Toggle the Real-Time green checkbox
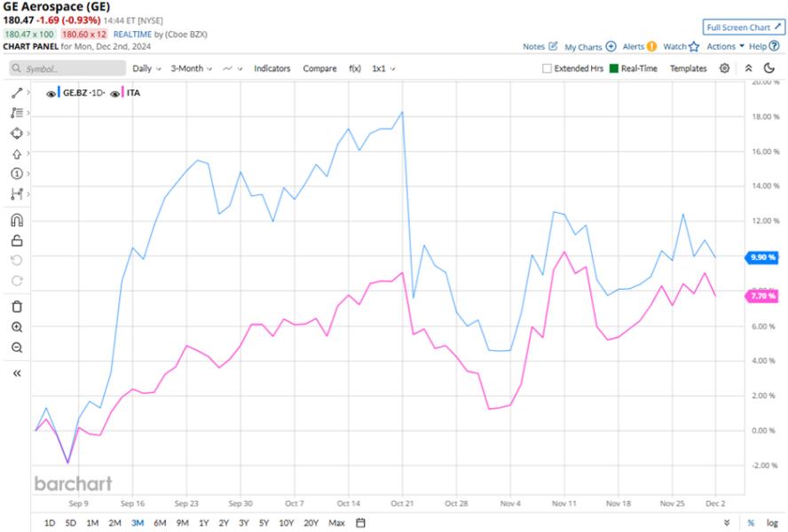Image resolution: width=788 pixels, height=532 pixels. point(613,68)
